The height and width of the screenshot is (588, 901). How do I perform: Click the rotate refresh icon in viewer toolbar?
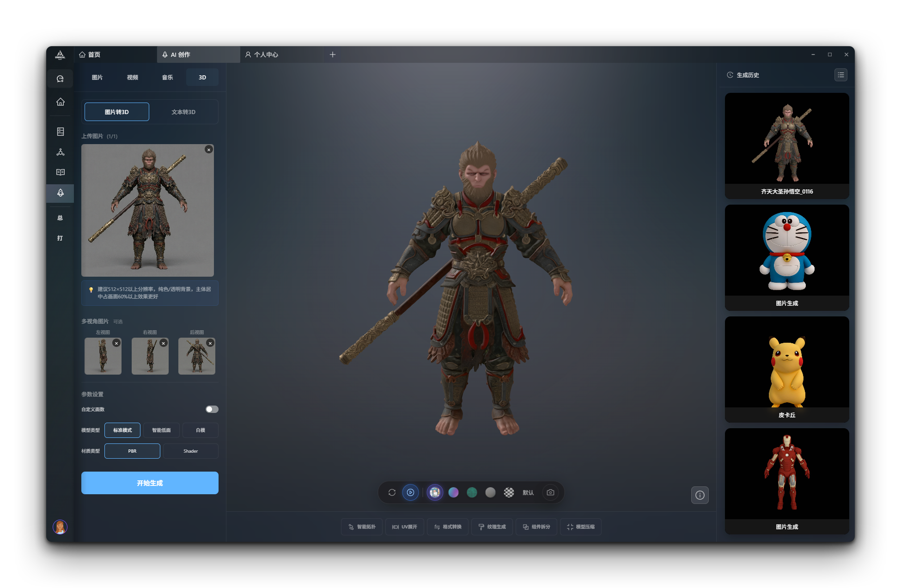[391, 492]
